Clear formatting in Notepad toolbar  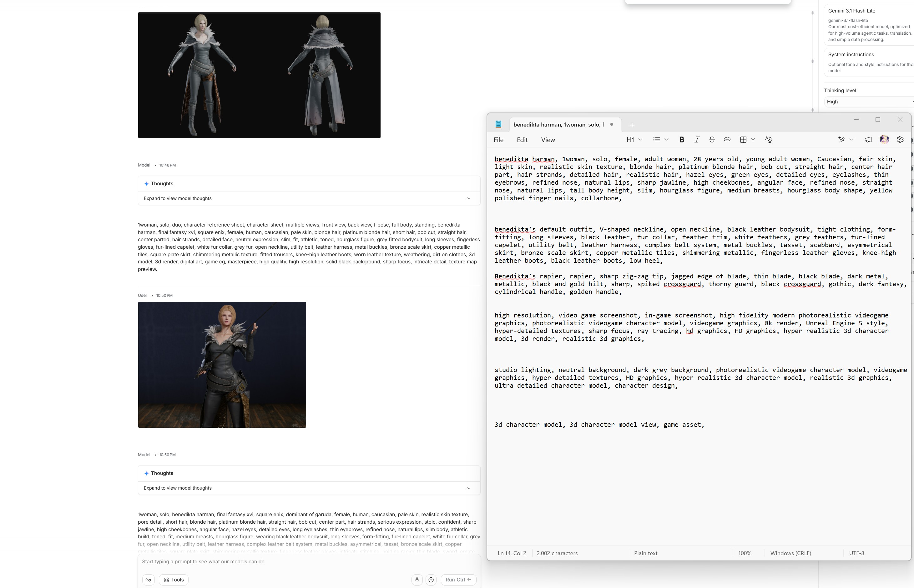768,140
